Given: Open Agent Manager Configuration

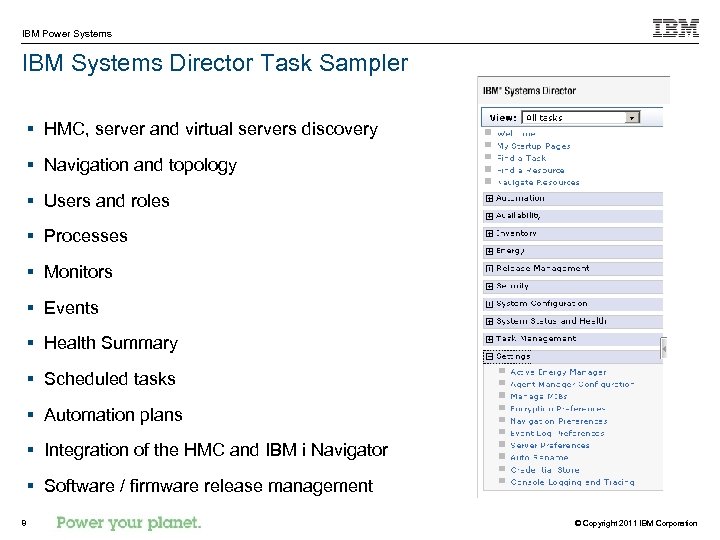Looking at the screenshot, I should 572,384.
